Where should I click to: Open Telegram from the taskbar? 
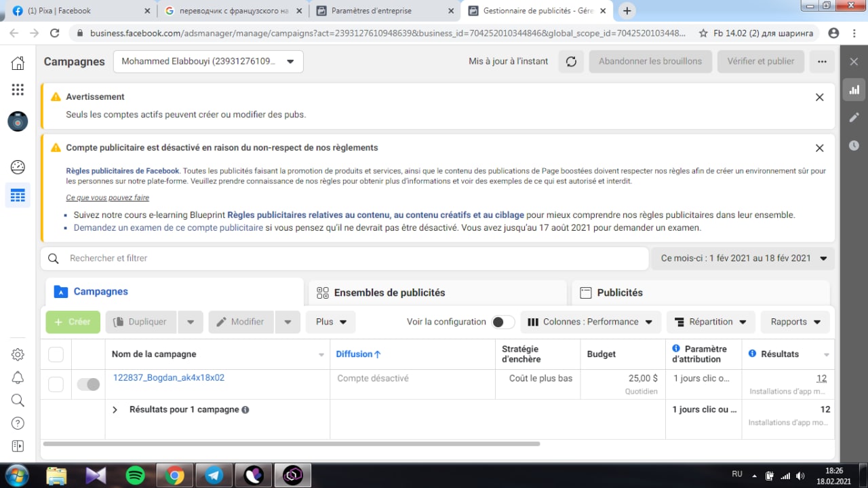click(x=214, y=475)
